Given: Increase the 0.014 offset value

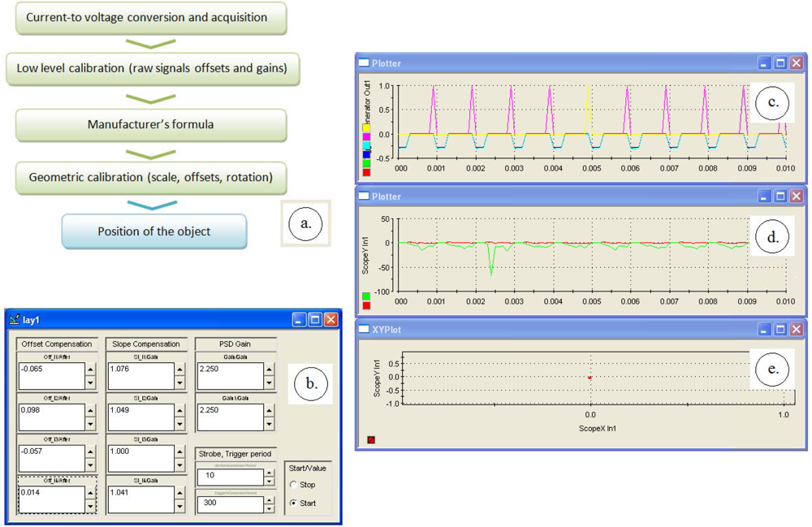Looking at the screenshot, I should tap(91, 494).
